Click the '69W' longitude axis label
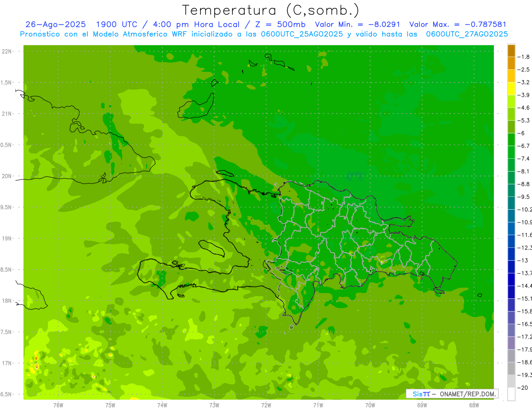This screenshot has width=532, height=411. [422, 405]
